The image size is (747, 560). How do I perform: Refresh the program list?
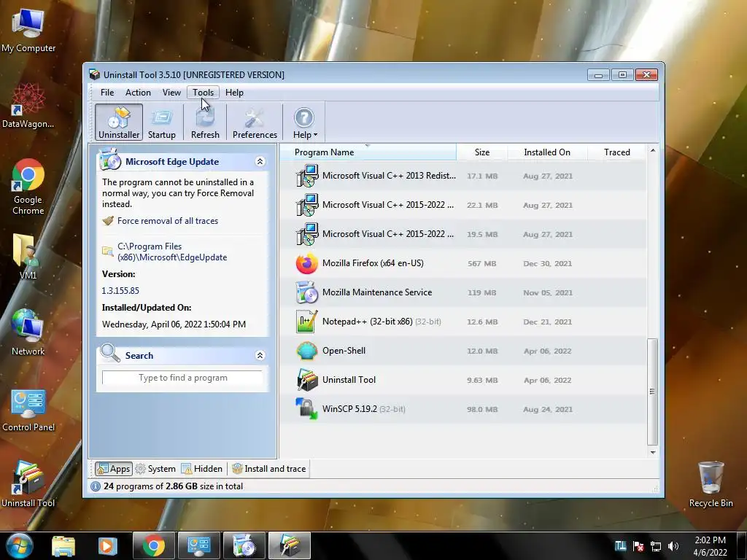(205, 122)
